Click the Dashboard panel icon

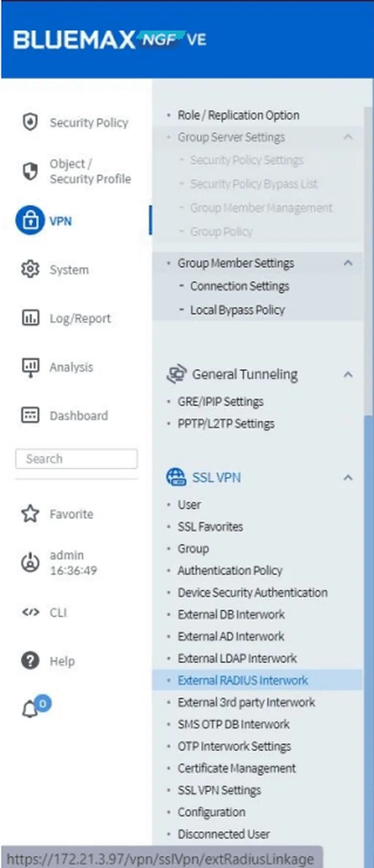pos(30,415)
